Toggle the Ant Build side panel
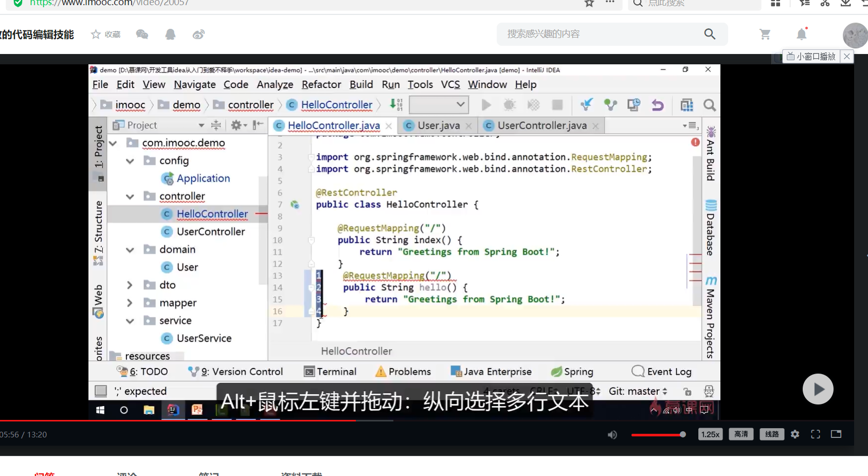Screen dimensions: 868x476 (x=711, y=154)
